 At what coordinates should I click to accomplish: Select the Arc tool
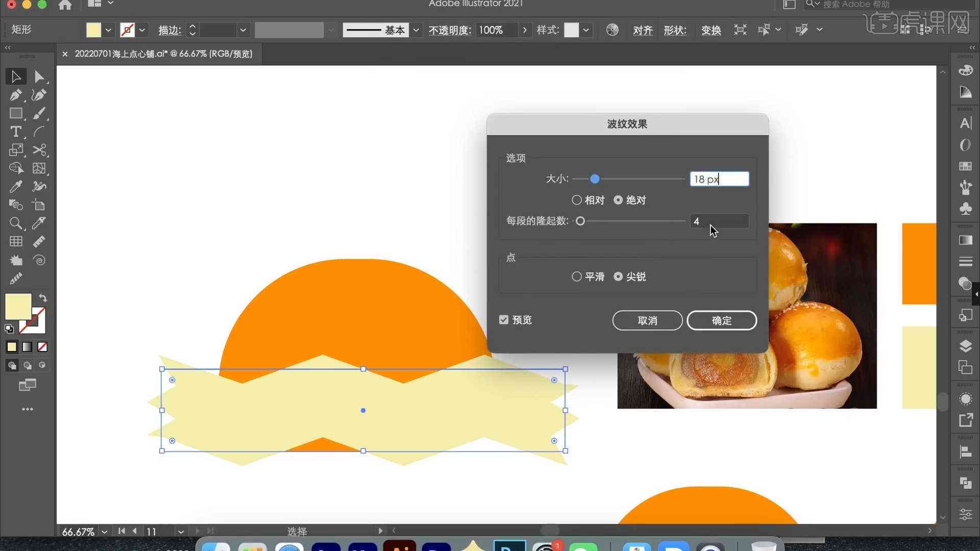pos(39,132)
